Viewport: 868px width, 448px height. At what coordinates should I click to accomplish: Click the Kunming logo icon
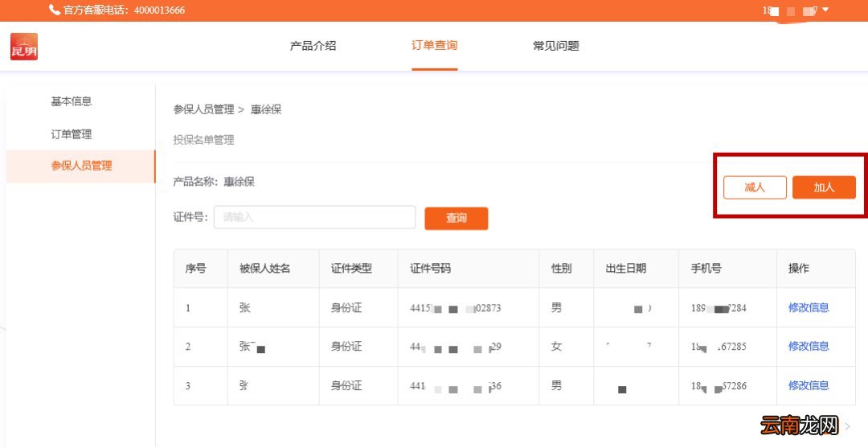(24, 47)
